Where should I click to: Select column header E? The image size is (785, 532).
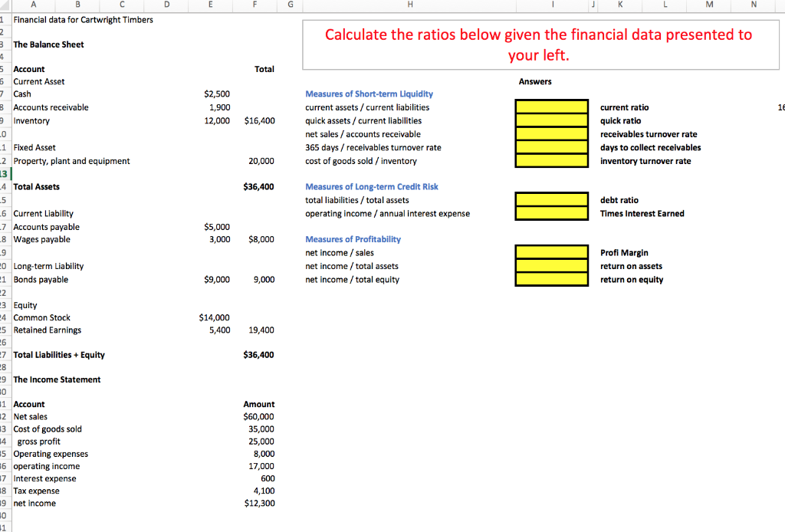click(212, 6)
